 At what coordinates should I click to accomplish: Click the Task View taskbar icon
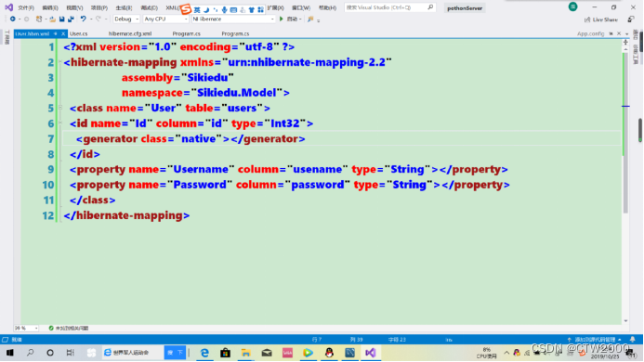coord(71,353)
